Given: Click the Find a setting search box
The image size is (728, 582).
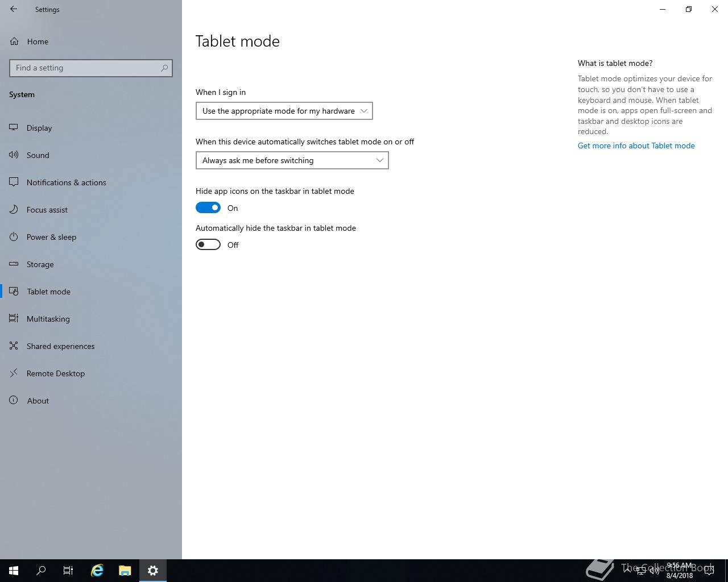Looking at the screenshot, I should [x=91, y=68].
